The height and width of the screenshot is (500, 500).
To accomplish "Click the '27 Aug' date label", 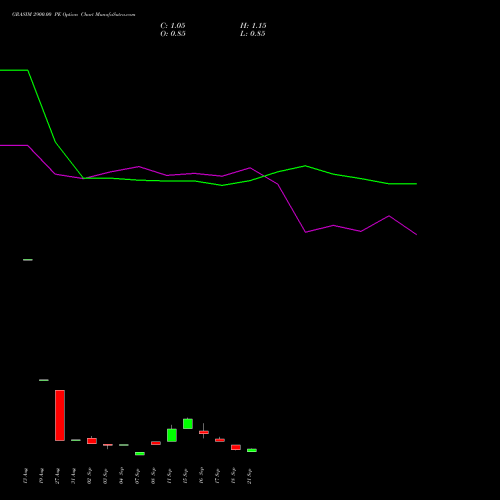I will click(x=58, y=476).
